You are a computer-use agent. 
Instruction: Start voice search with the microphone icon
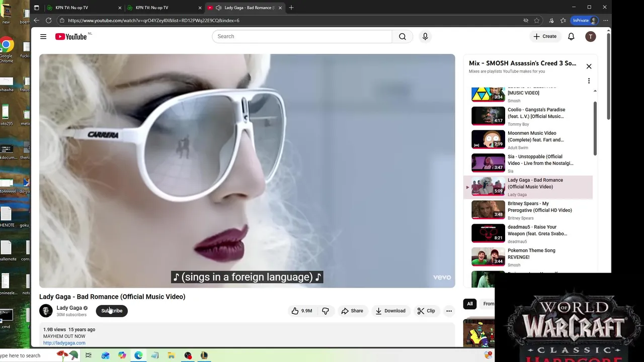pos(425,36)
